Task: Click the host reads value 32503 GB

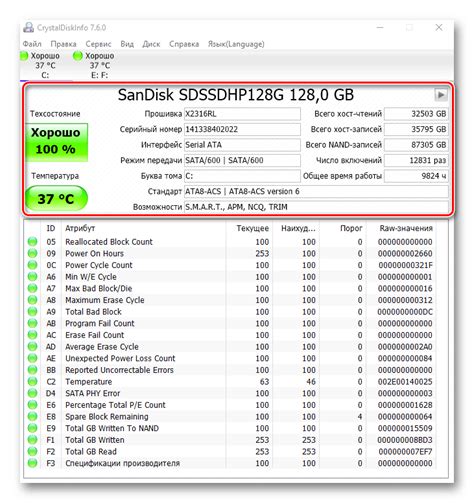Action: (x=416, y=114)
